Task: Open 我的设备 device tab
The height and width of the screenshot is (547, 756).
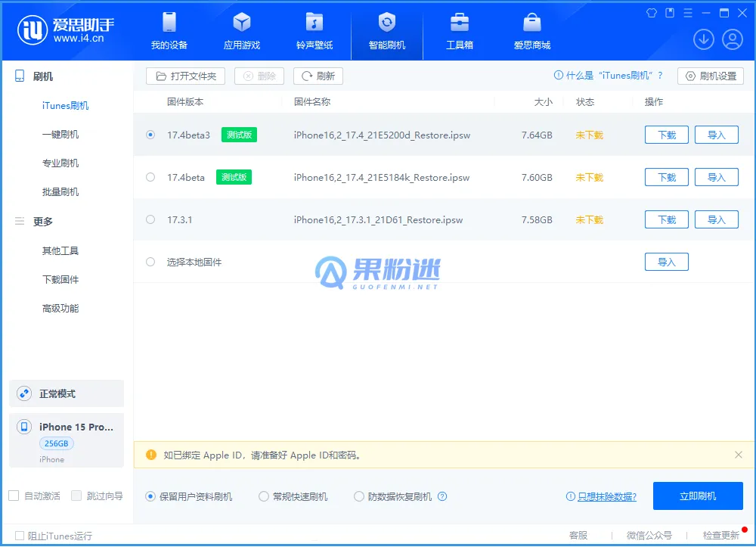Action: [x=169, y=31]
